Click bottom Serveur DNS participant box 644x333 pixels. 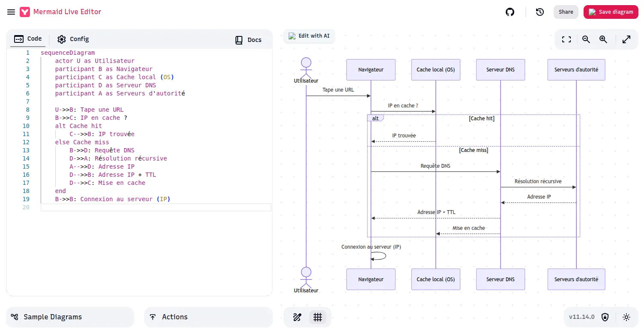pyautogui.click(x=501, y=279)
